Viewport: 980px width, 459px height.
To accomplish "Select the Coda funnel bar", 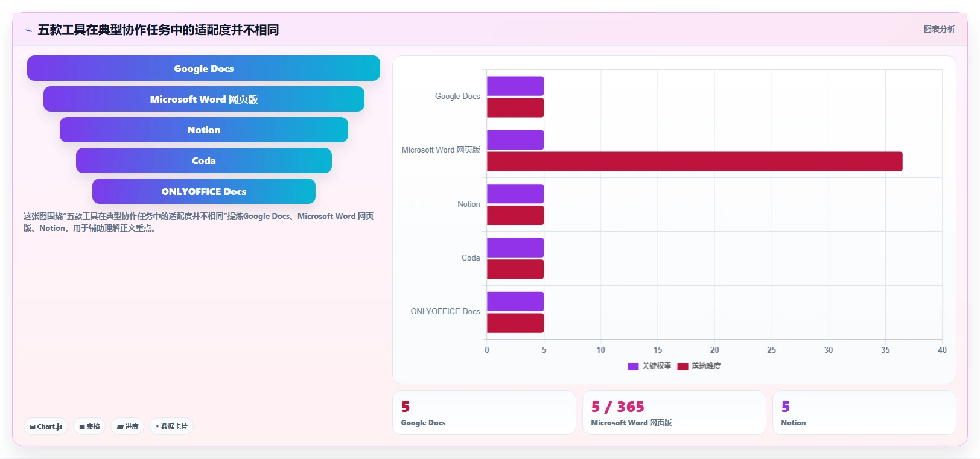I will [203, 160].
